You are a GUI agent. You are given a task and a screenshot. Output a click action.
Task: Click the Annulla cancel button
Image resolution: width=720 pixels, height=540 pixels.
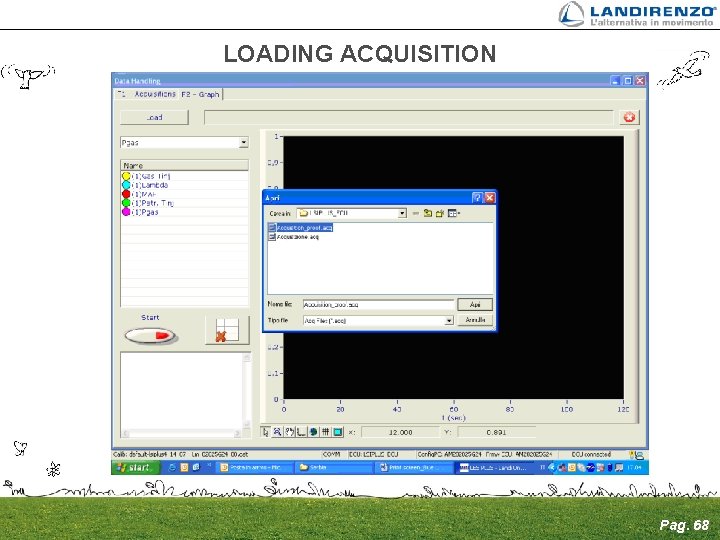pos(475,320)
